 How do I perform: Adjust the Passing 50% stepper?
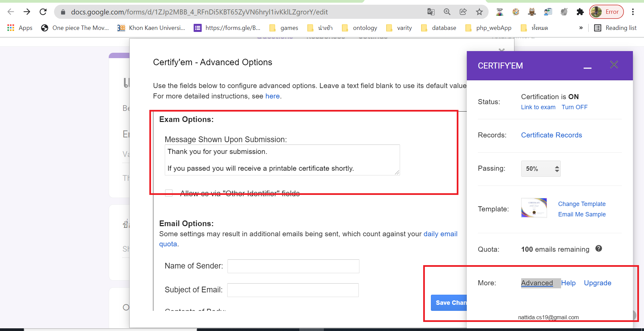[557, 169]
